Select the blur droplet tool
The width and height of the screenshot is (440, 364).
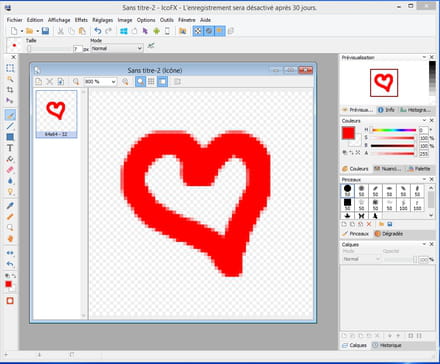point(10,181)
